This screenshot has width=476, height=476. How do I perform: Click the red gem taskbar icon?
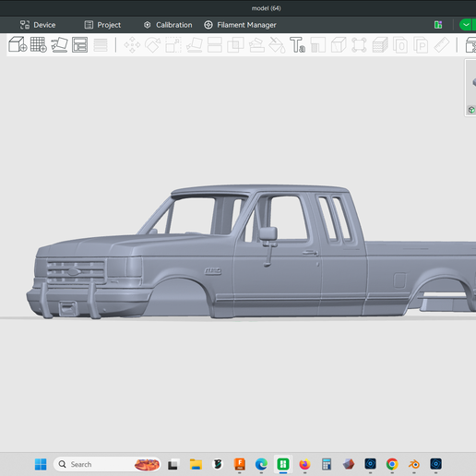pos(349,464)
